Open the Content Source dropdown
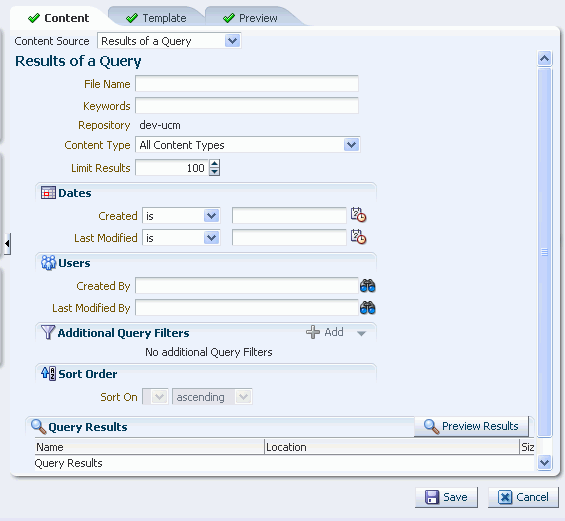 232,41
